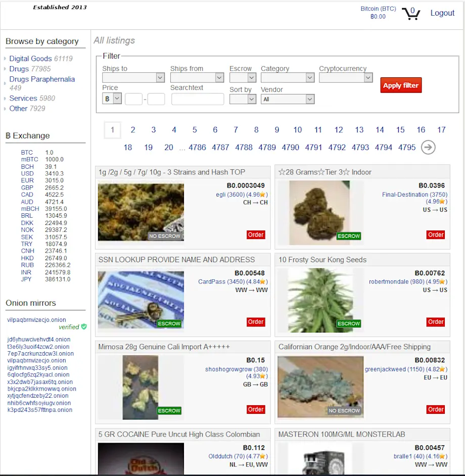The image size is (465, 476).
Task: Order the Californian Orange 2g listing
Action: 436,409
